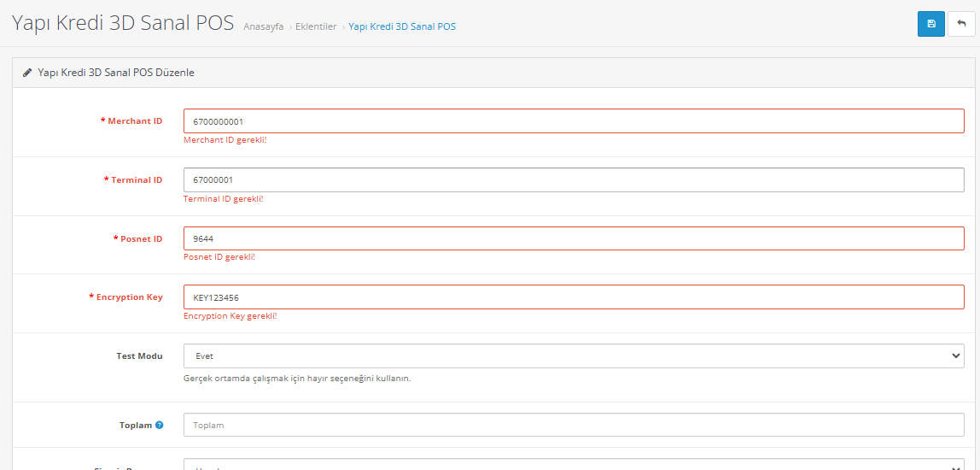Open the Eklentiler breadcrumb link

pyautogui.click(x=316, y=26)
